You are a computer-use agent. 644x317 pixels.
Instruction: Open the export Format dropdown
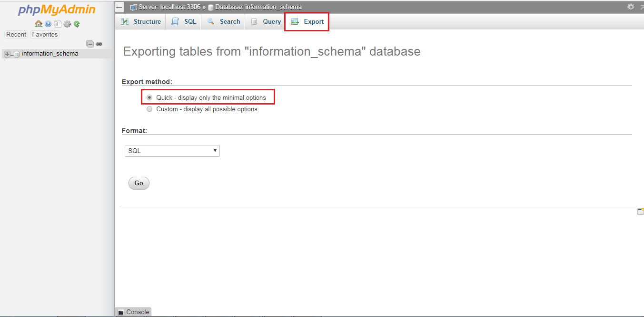[x=172, y=151]
